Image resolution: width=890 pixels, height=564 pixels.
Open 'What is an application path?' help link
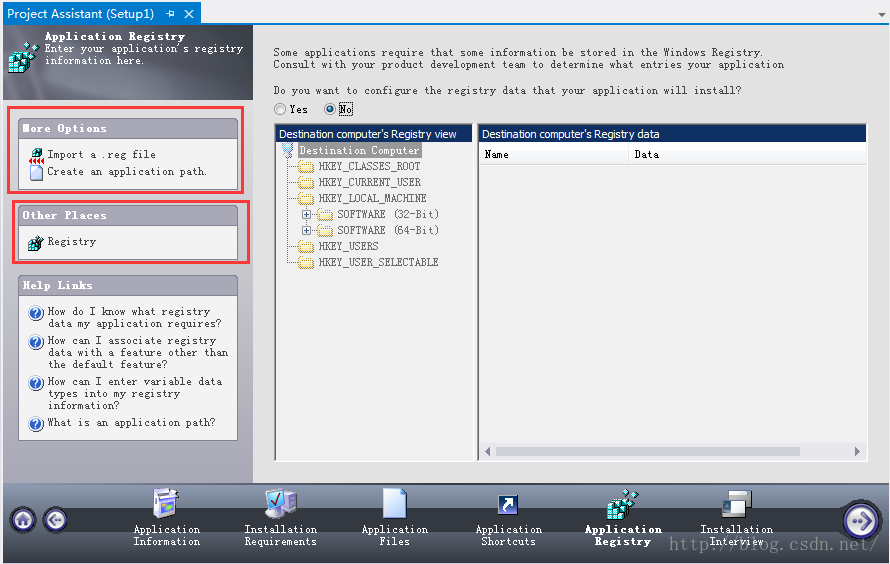click(x=131, y=423)
